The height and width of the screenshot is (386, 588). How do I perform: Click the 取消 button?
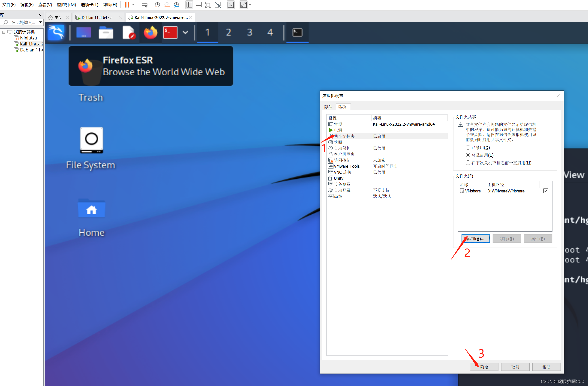[x=515, y=367]
